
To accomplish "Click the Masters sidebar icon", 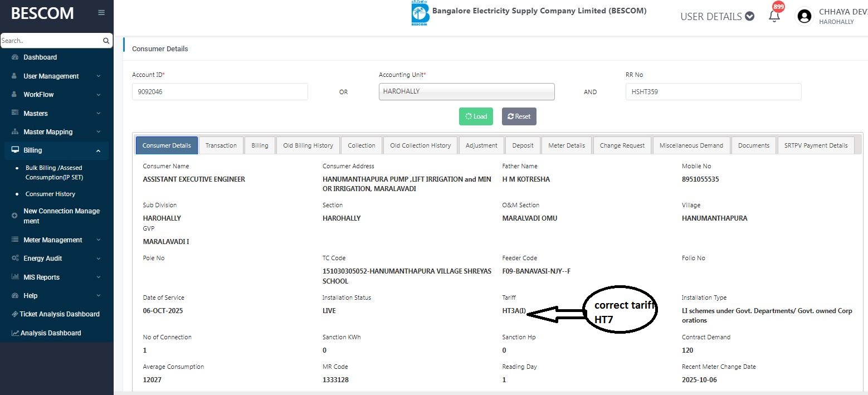I will click(x=15, y=113).
